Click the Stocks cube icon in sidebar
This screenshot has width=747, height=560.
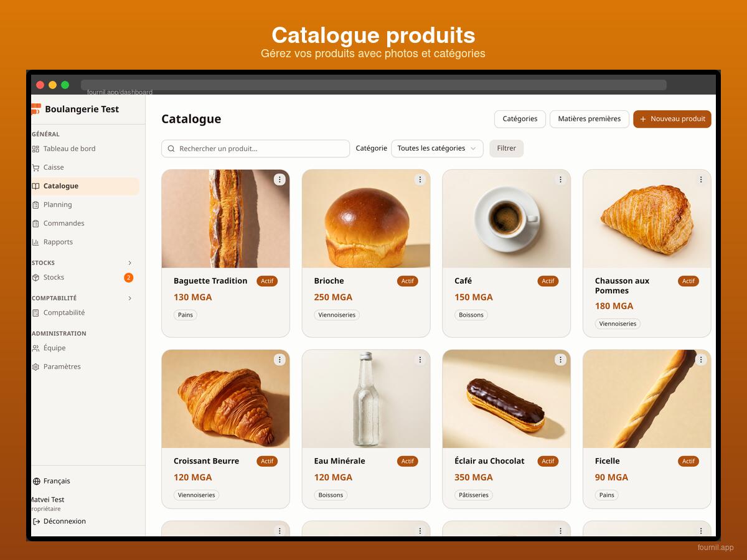coord(36,278)
